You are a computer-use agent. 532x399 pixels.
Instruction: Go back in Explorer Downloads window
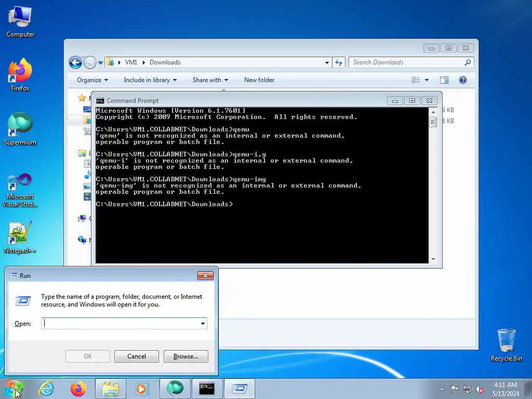(75, 62)
